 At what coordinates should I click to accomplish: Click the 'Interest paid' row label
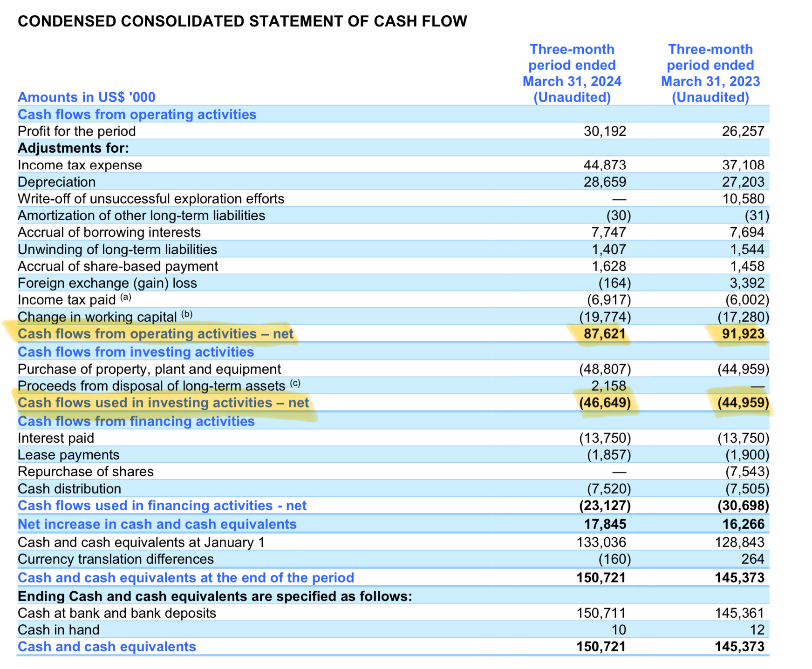click(56, 438)
